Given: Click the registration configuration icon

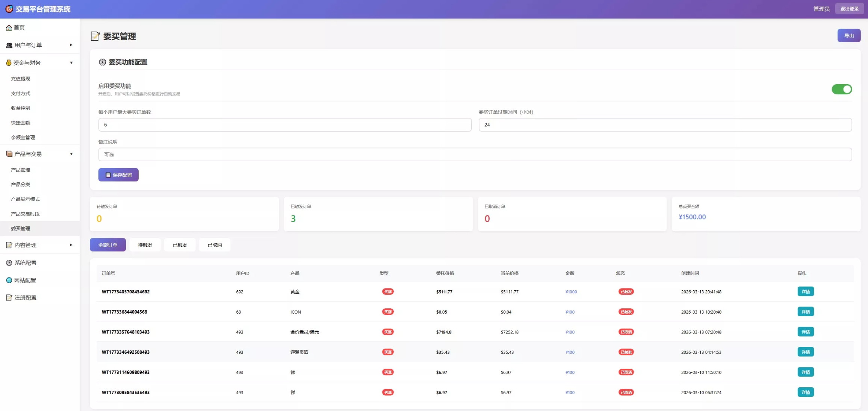Looking at the screenshot, I should click(x=9, y=297).
